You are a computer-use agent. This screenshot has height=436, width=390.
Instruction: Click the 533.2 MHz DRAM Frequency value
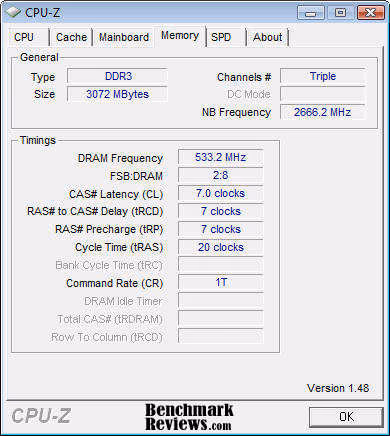pos(221,157)
